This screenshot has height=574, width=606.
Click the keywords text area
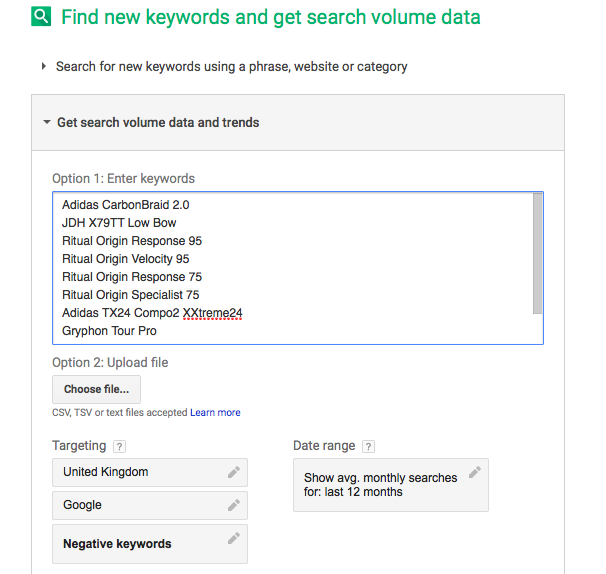coord(290,268)
